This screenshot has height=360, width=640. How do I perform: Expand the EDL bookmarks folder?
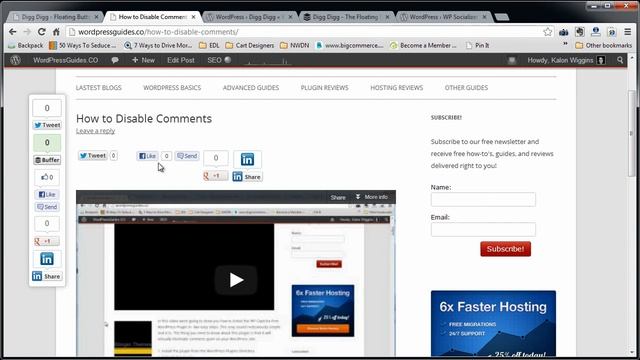point(209,45)
